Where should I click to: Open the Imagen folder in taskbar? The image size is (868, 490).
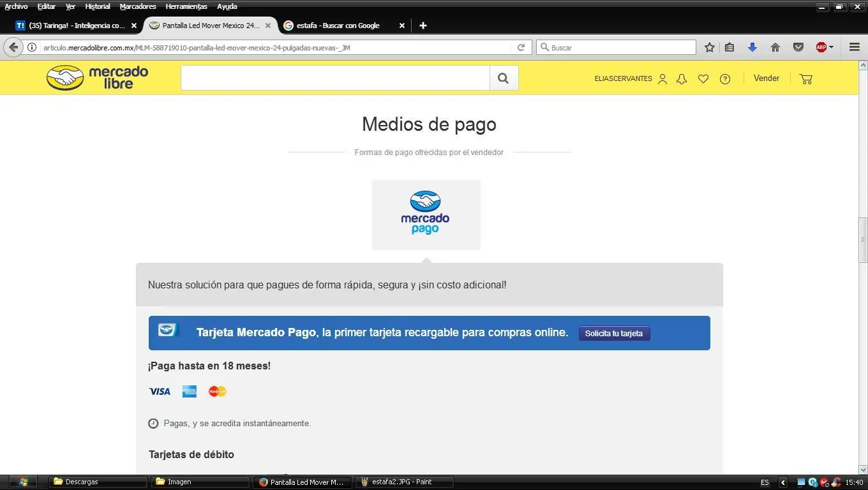(x=200, y=482)
